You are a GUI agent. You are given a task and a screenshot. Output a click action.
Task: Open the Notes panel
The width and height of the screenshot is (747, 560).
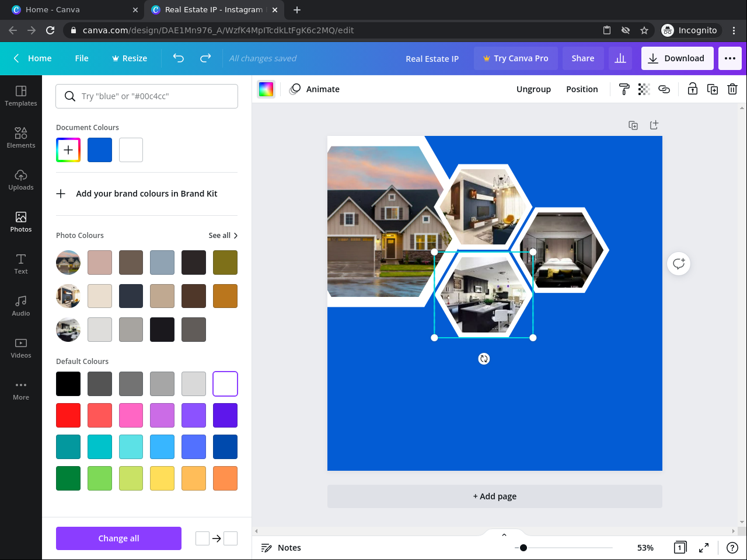pyautogui.click(x=281, y=548)
